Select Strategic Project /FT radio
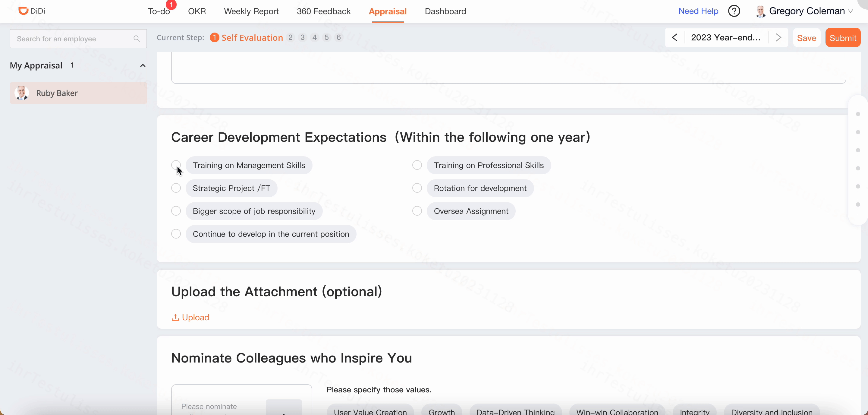Image resolution: width=868 pixels, height=415 pixels. click(x=176, y=188)
